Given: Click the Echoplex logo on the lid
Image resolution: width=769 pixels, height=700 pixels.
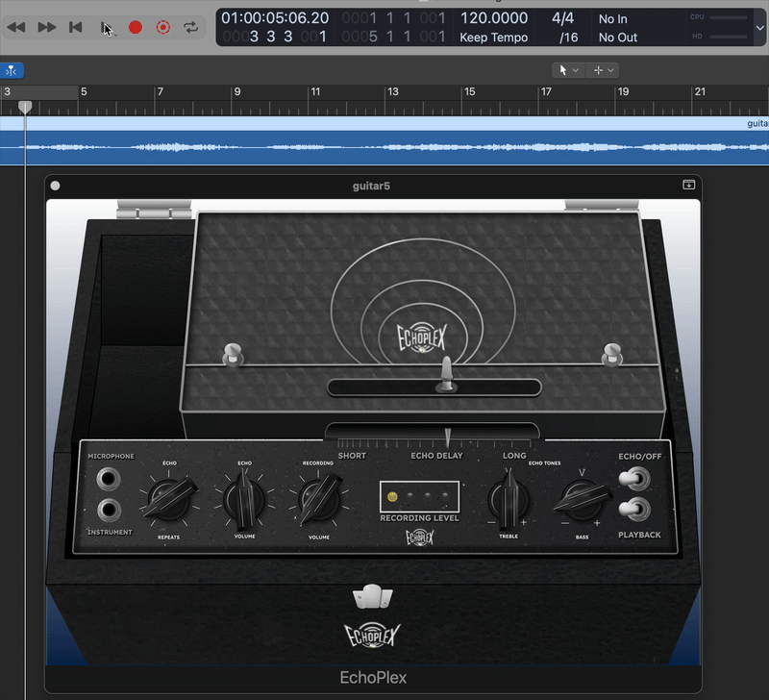Looking at the screenshot, I should (x=421, y=337).
